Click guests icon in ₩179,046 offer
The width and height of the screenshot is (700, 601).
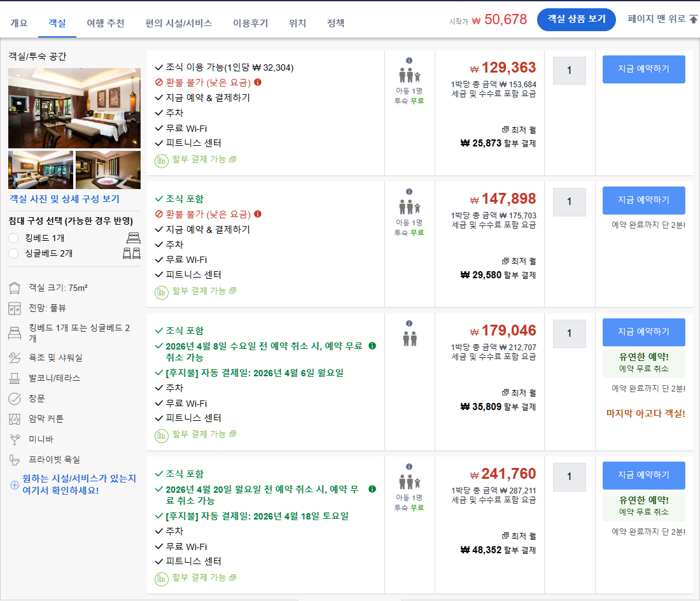tap(409, 339)
